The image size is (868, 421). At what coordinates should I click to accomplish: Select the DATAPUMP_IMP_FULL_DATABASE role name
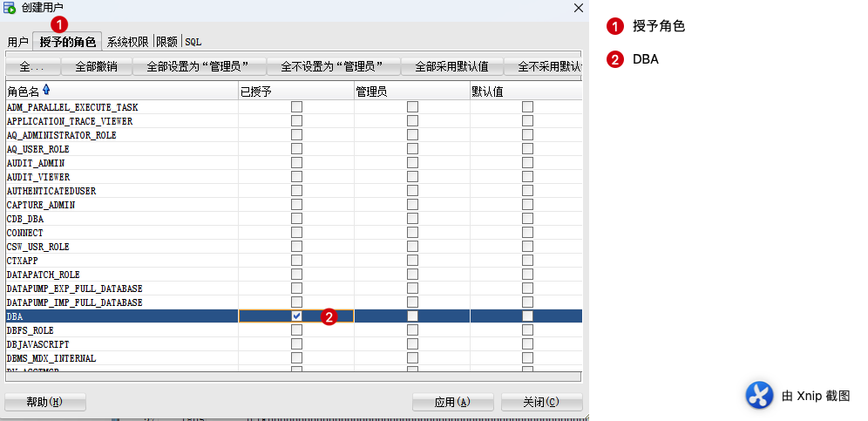75,302
